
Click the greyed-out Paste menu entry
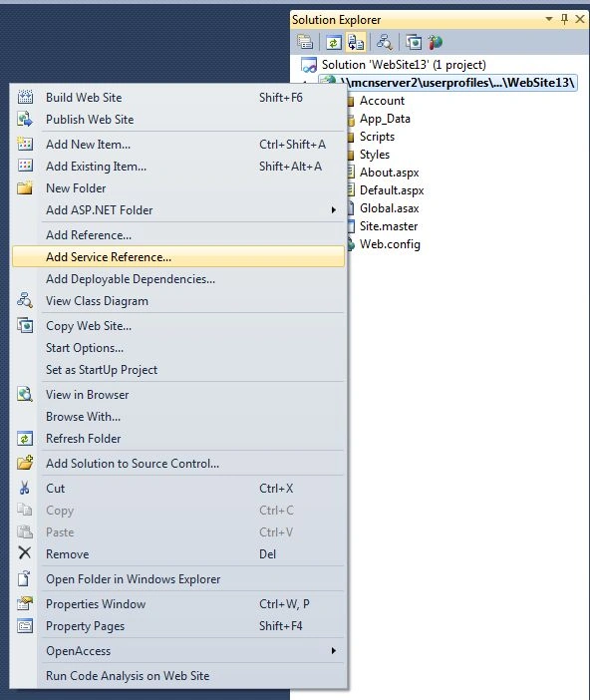(x=178, y=532)
